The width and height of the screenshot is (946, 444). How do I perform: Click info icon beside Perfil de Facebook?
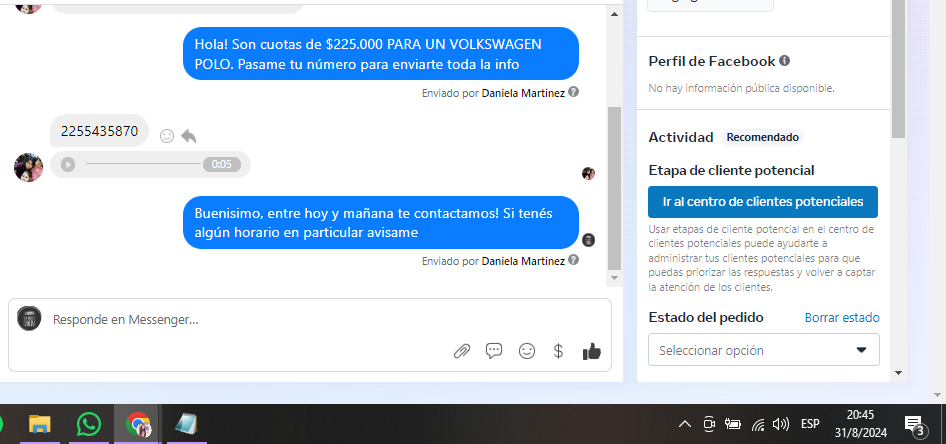784,61
